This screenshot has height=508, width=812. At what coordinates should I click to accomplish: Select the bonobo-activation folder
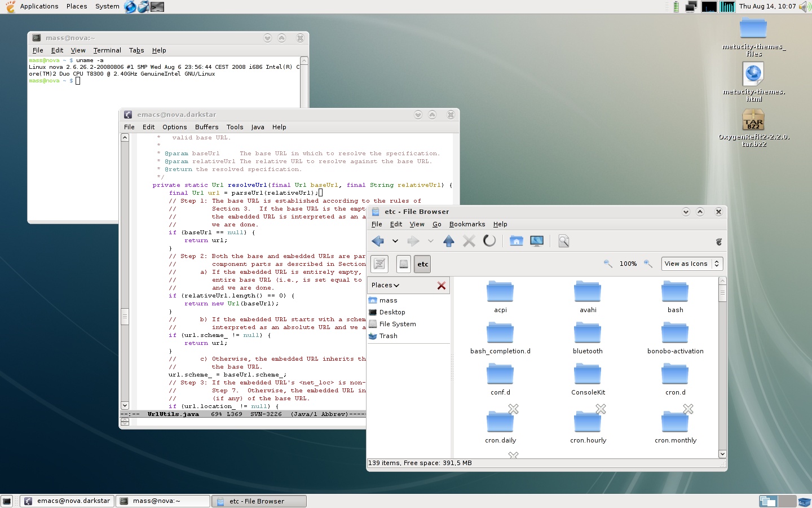coord(675,338)
